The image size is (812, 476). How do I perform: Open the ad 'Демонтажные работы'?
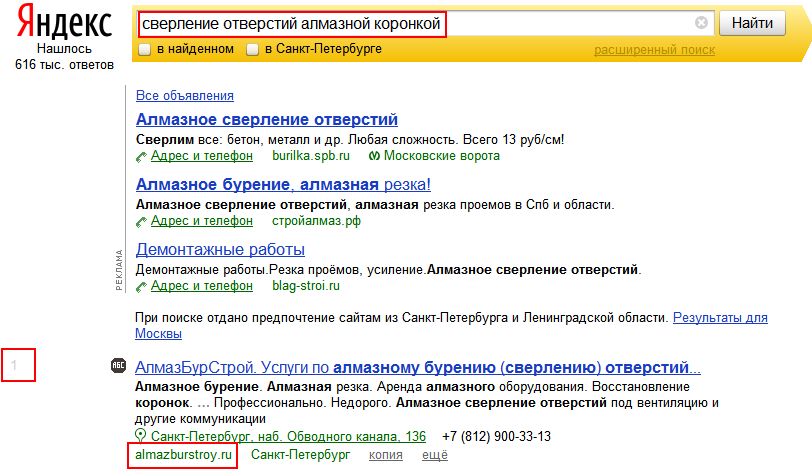(220, 250)
